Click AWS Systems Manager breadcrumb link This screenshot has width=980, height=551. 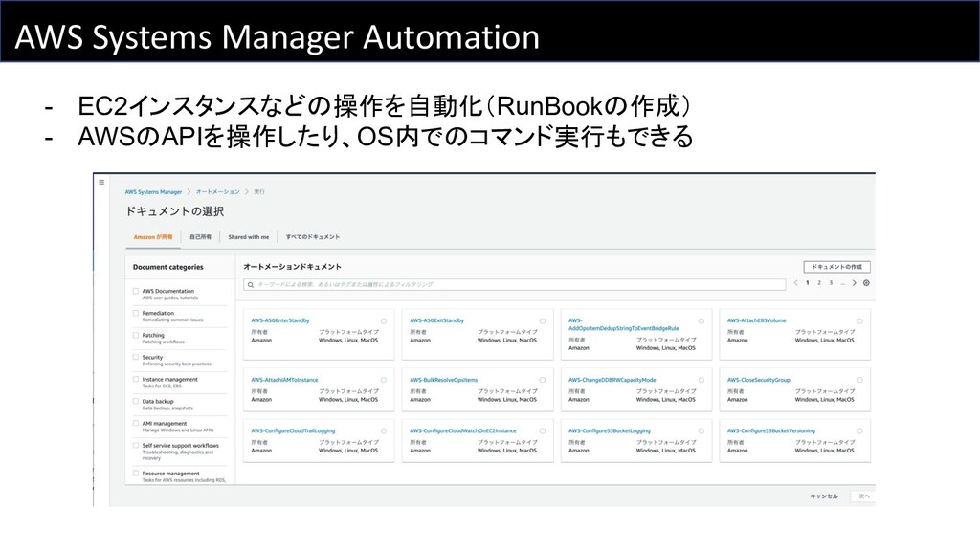tap(153, 192)
